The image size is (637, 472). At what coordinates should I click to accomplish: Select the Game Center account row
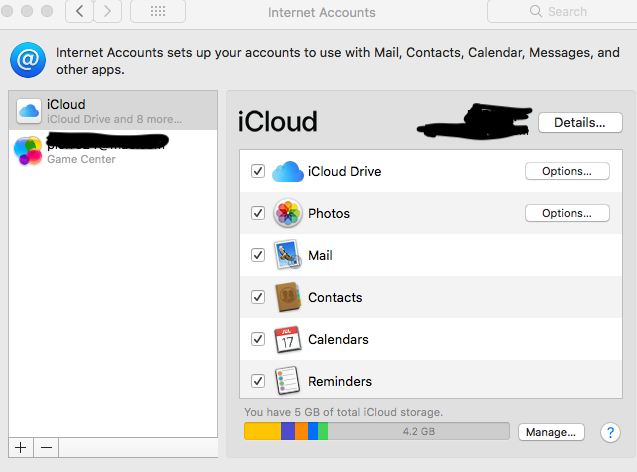[x=113, y=149]
